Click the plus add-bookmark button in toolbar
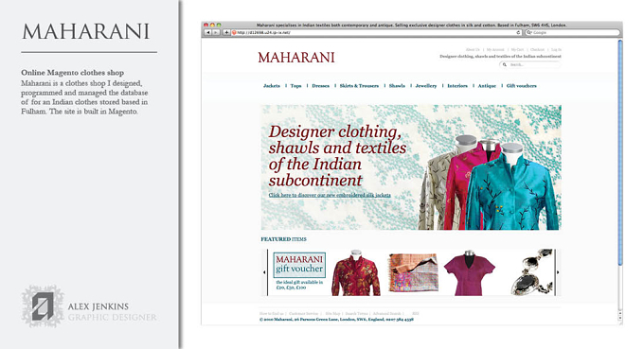 click(226, 32)
